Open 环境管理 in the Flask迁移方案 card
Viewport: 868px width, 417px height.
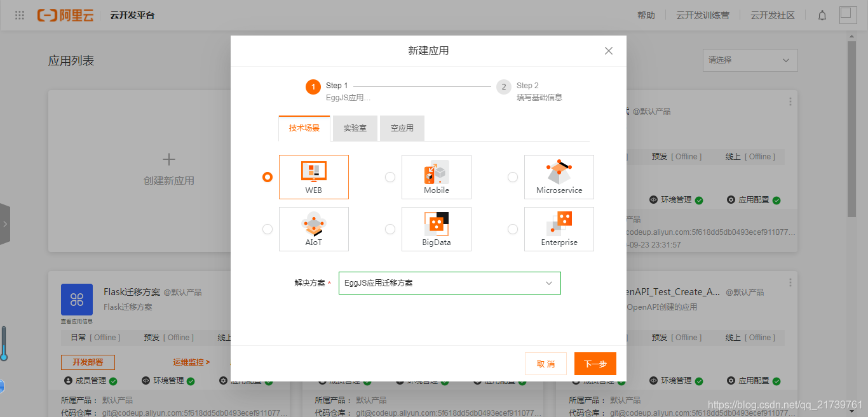[x=169, y=381]
